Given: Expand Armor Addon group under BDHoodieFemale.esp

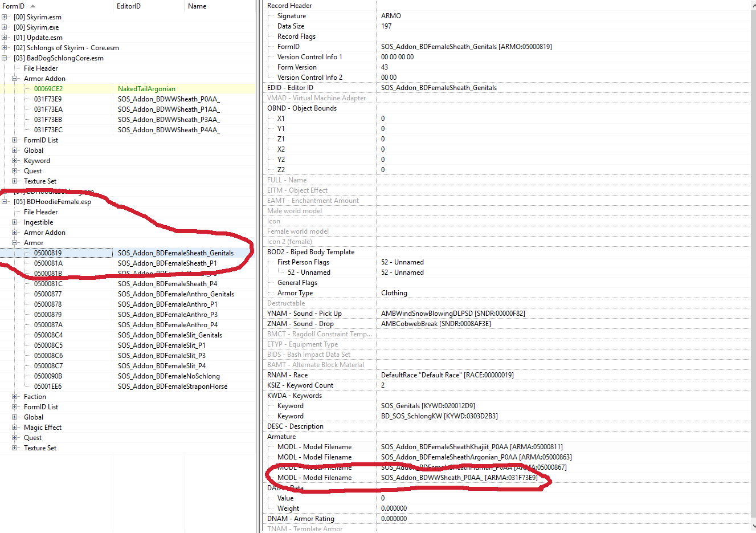Looking at the screenshot, I should pos(15,233).
